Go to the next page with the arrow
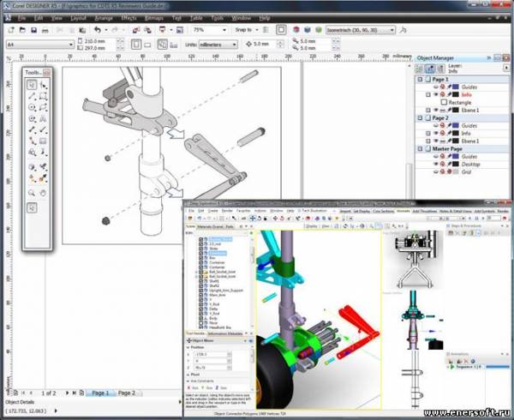Image resolution: width=514 pixels, height=420 pixels. (67, 393)
